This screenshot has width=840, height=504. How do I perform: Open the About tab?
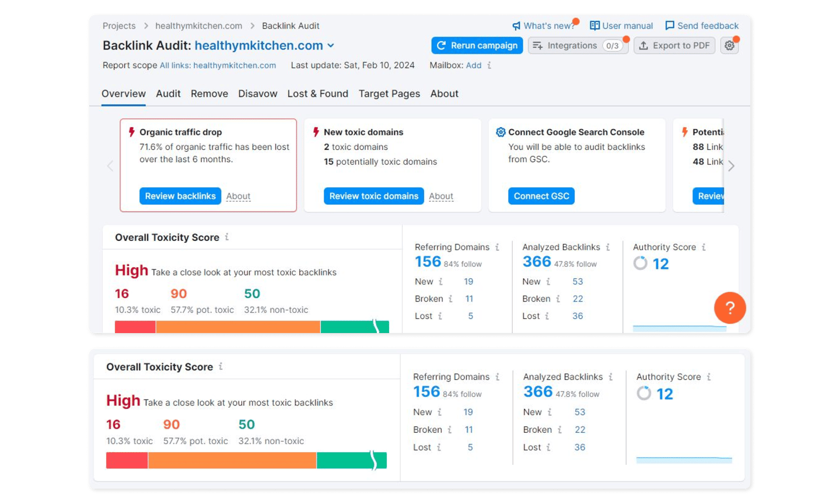click(x=444, y=93)
